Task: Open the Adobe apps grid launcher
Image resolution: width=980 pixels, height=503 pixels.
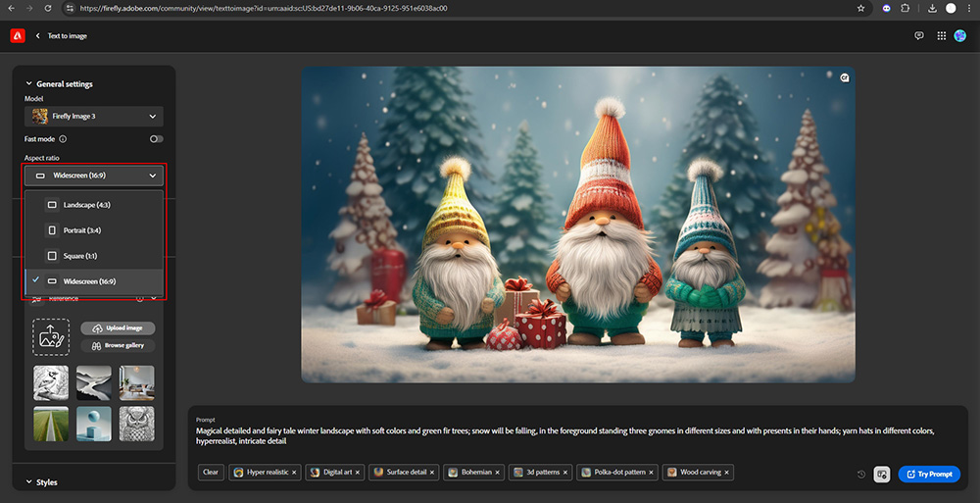Action: [941, 35]
